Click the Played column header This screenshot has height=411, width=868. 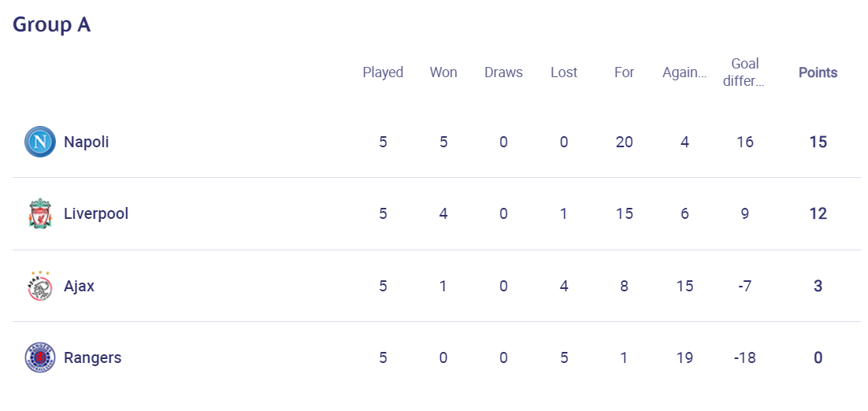pos(383,72)
